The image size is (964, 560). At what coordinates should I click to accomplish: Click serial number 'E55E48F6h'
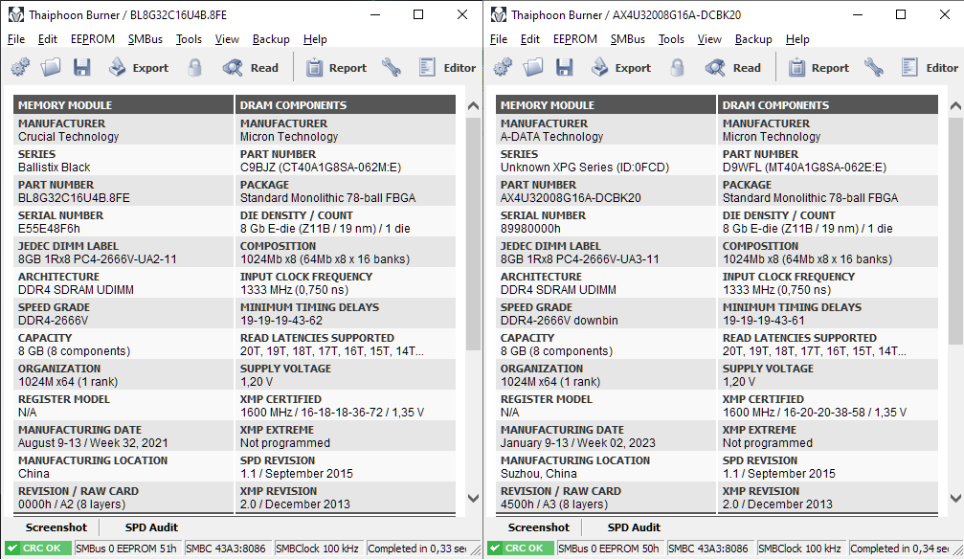point(49,229)
